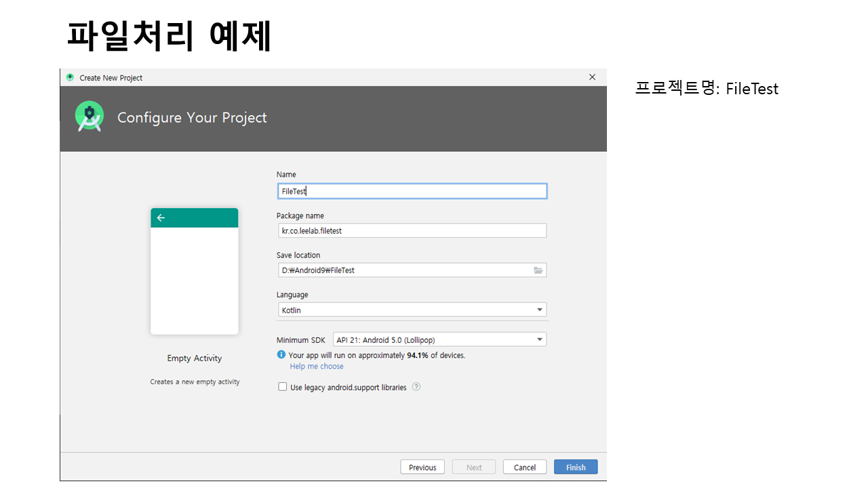Close the Create New Project dialog
Screen dimensions: 868x488
pyautogui.click(x=592, y=77)
